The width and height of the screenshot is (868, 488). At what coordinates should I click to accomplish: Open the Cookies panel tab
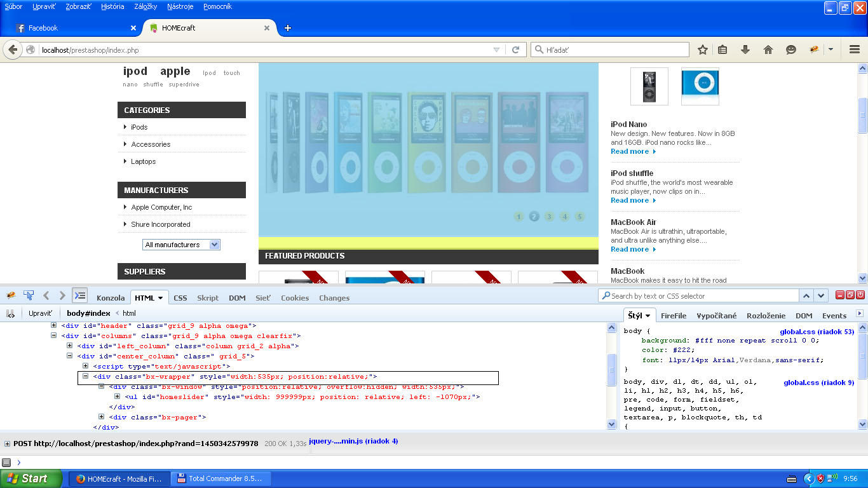pos(295,297)
